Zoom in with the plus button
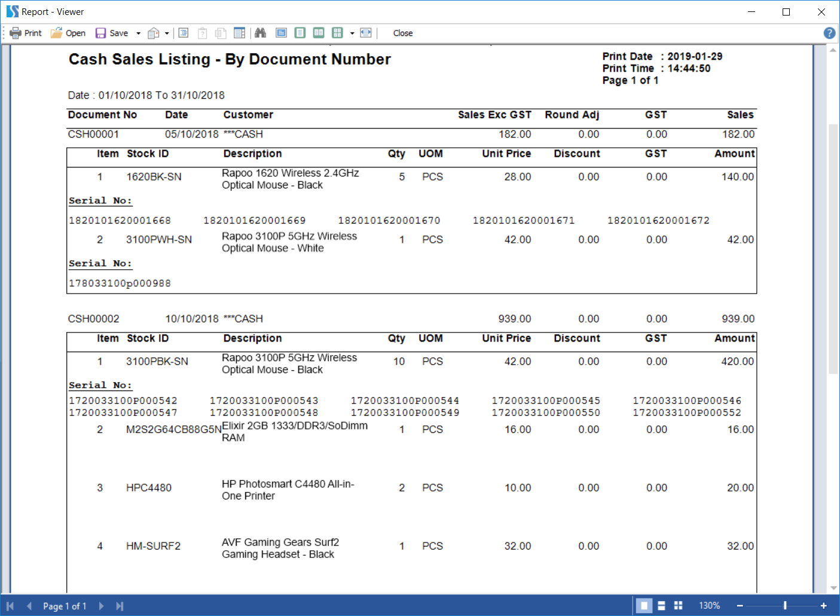 (x=823, y=606)
